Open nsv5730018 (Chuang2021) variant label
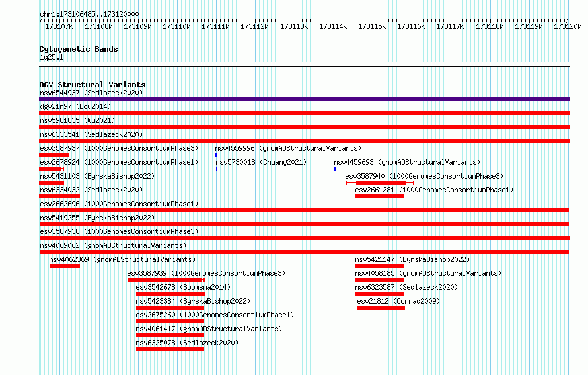The height and width of the screenshot is (375, 588). 261,162
